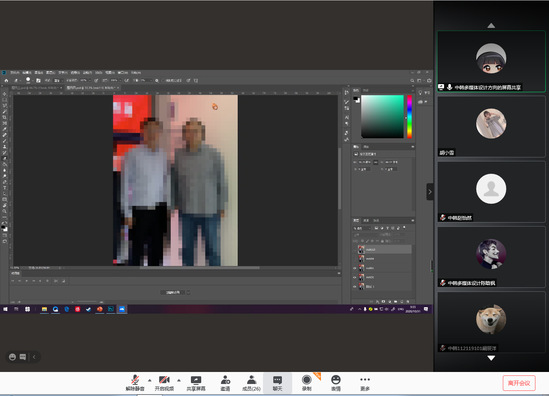Open the more options (更多) menu
This screenshot has width=549, height=396.
click(365, 383)
